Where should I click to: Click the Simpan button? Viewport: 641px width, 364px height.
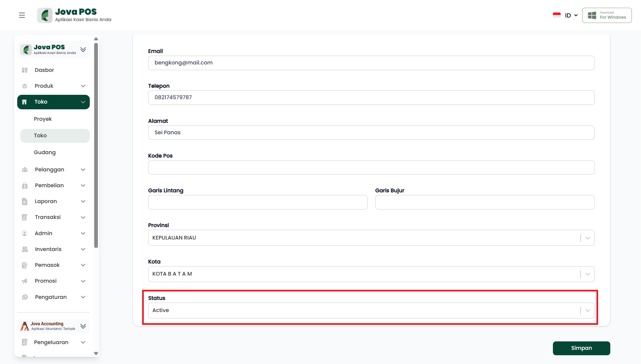581,348
